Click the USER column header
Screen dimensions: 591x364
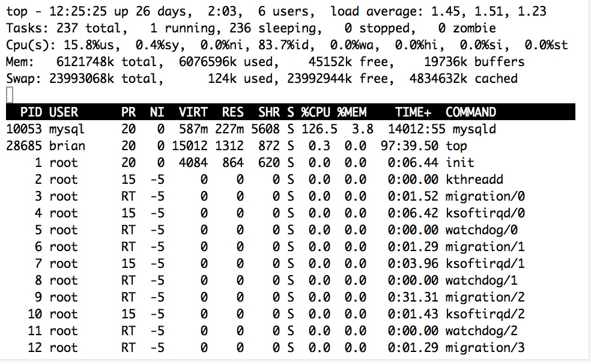[64, 112]
